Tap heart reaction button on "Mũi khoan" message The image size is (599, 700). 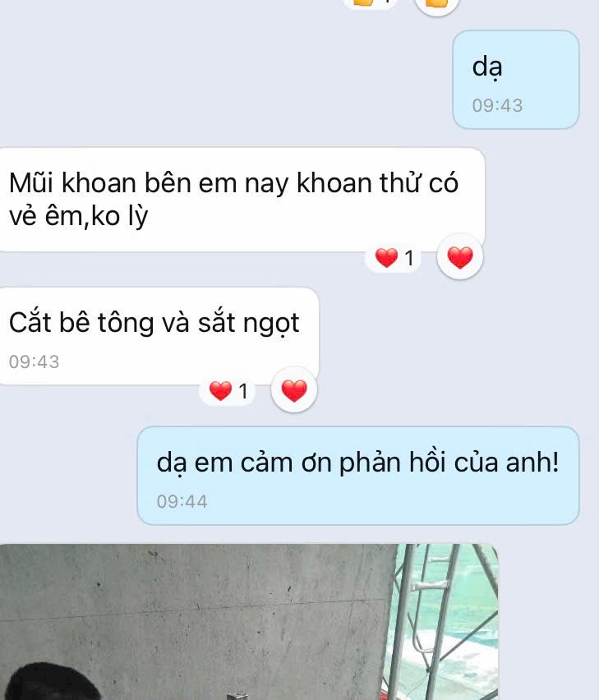pyautogui.click(x=460, y=257)
